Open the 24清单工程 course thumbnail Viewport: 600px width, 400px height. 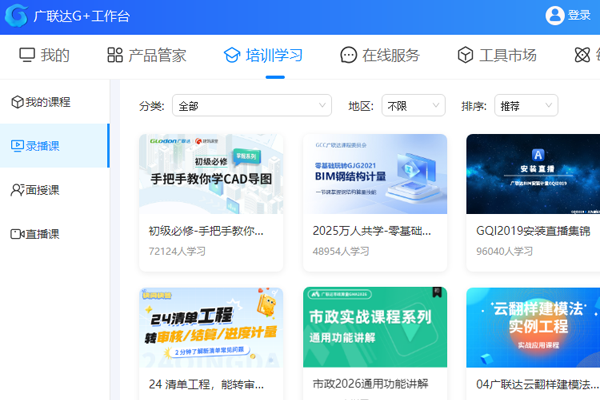point(211,328)
